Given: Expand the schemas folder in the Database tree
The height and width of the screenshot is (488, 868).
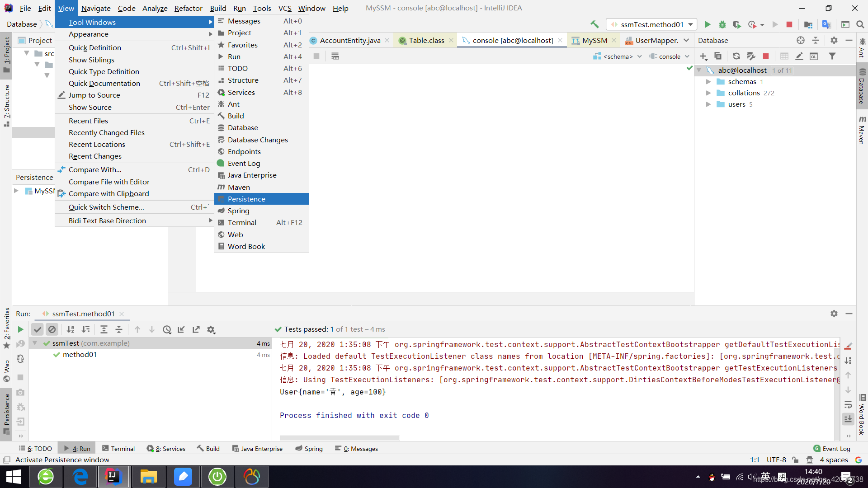Looking at the screenshot, I should tap(708, 82).
